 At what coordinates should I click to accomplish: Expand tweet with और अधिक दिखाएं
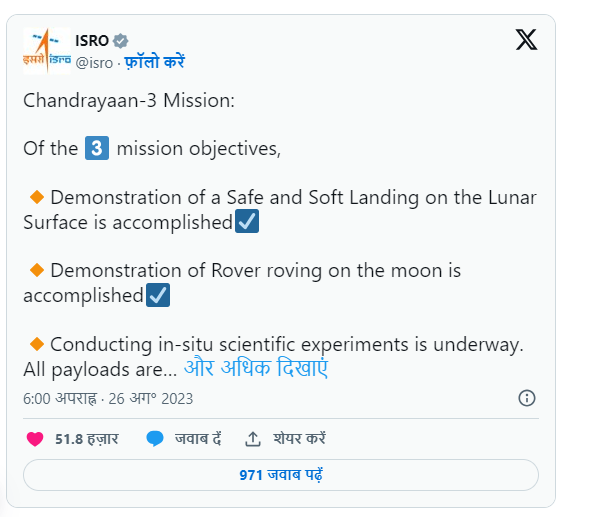click(x=256, y=367)
